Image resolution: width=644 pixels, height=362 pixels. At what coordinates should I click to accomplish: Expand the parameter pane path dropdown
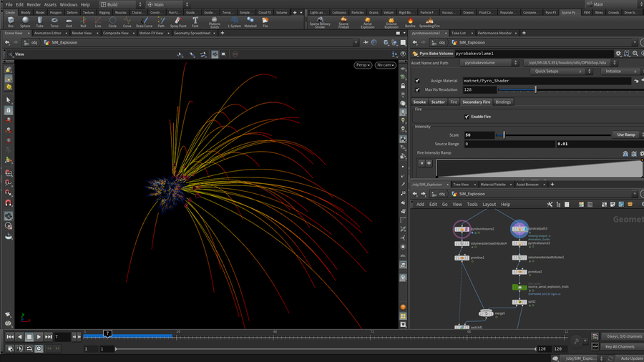click(x=635, y=43)
